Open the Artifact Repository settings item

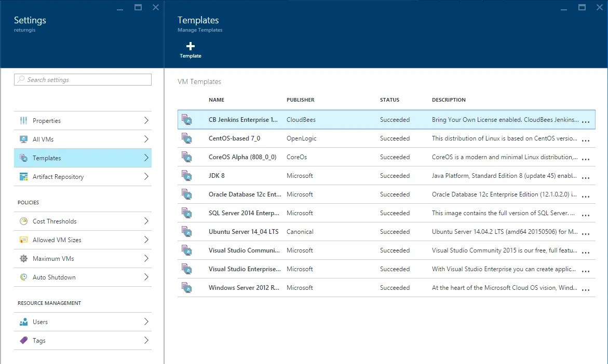point(83,177)
